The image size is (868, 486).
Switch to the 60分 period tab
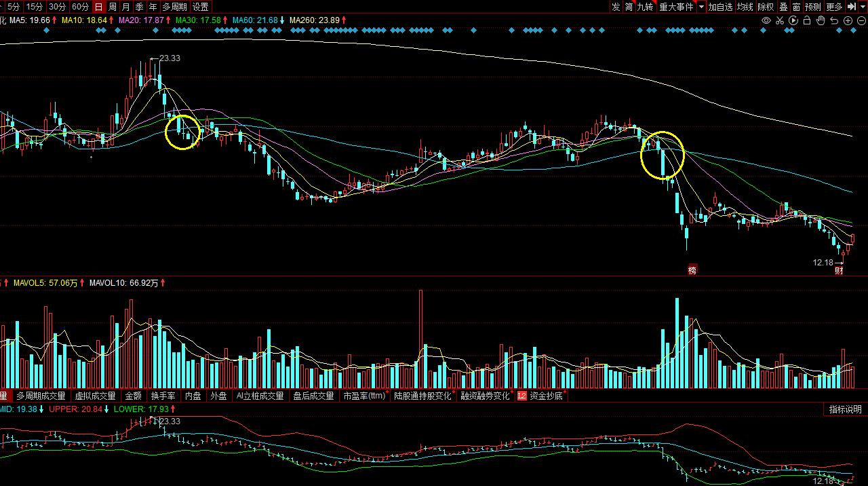pyautogui.click(x=80, y=7)
